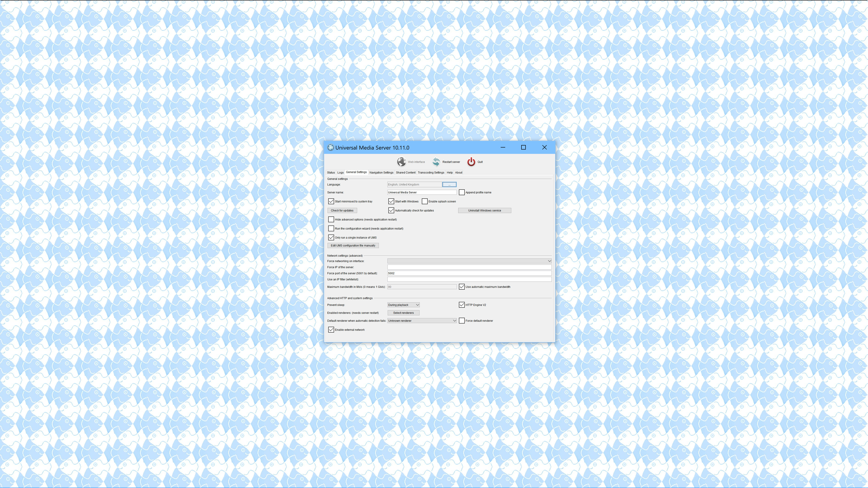Viewport: 868px width, 488px height.
Task: Toggle Use automatic maximum bandwidth
Action: (x=462, y=287)
